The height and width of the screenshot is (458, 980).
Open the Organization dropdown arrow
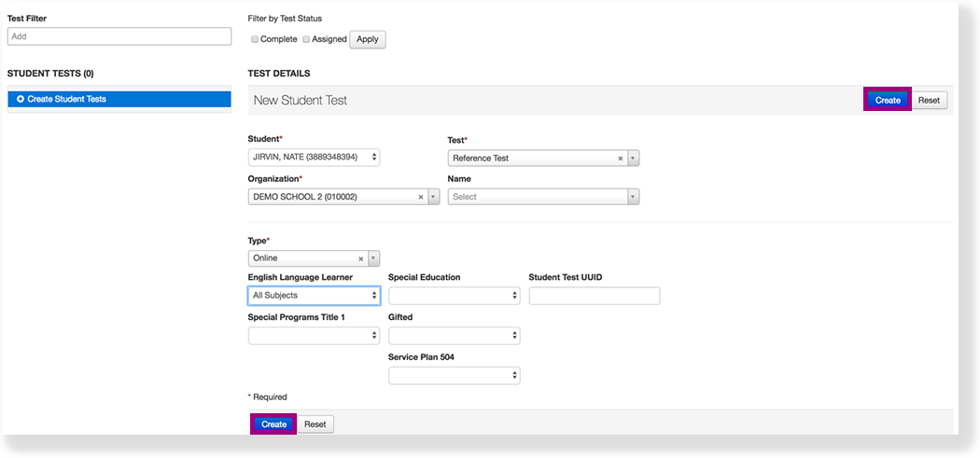click(433, 197)
